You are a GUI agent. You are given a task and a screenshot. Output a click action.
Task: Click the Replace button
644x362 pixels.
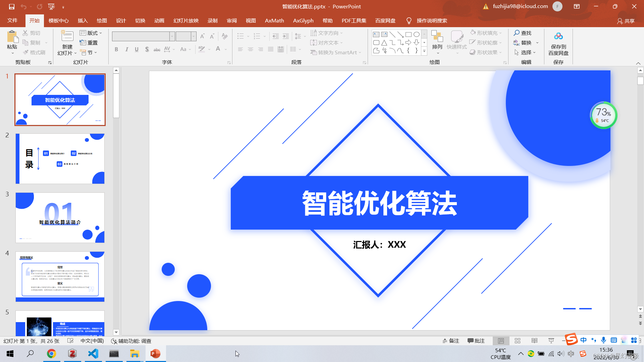pyautogui.click(x=523, y=43)
